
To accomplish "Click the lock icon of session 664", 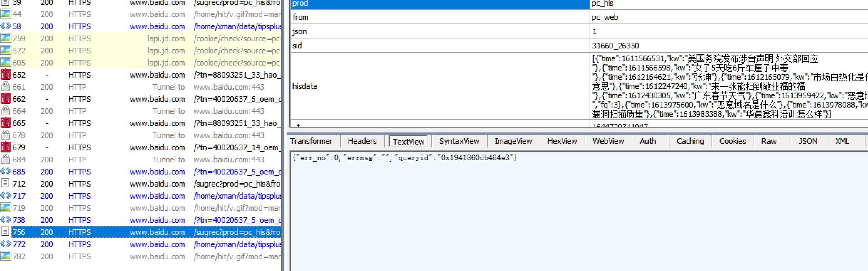I will click(x=6, y=111).
